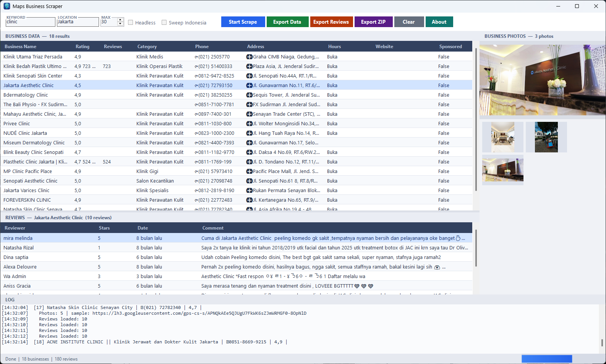The image size is (606, 364).
Task: Select the Klinik Utama Triaz Persada row
Action: (x=236, y=57)
